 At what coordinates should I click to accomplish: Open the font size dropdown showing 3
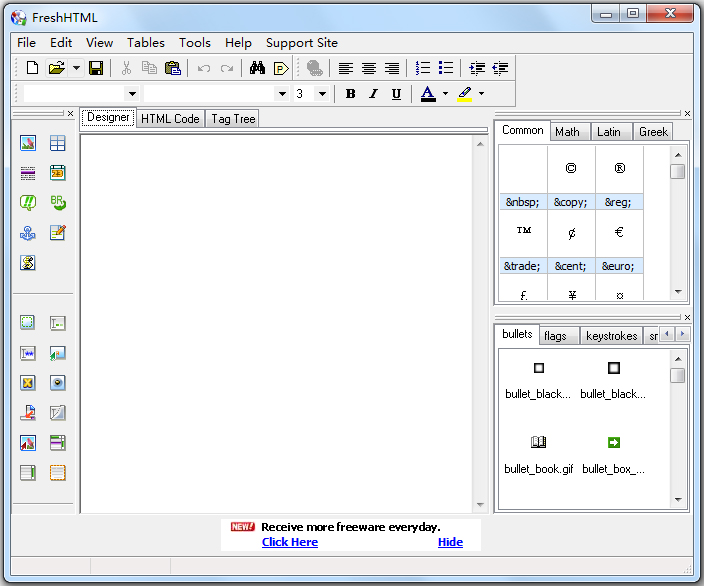tap(321, 94)
